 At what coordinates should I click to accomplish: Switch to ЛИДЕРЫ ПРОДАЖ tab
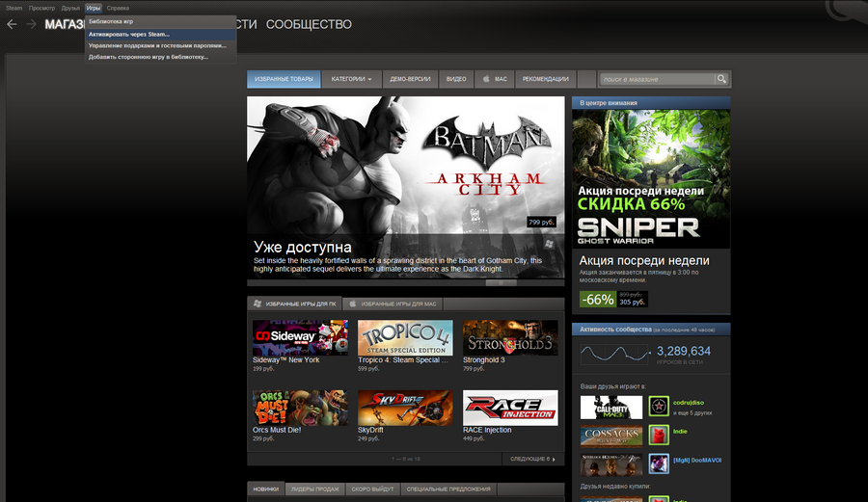[x=315, y=489]
